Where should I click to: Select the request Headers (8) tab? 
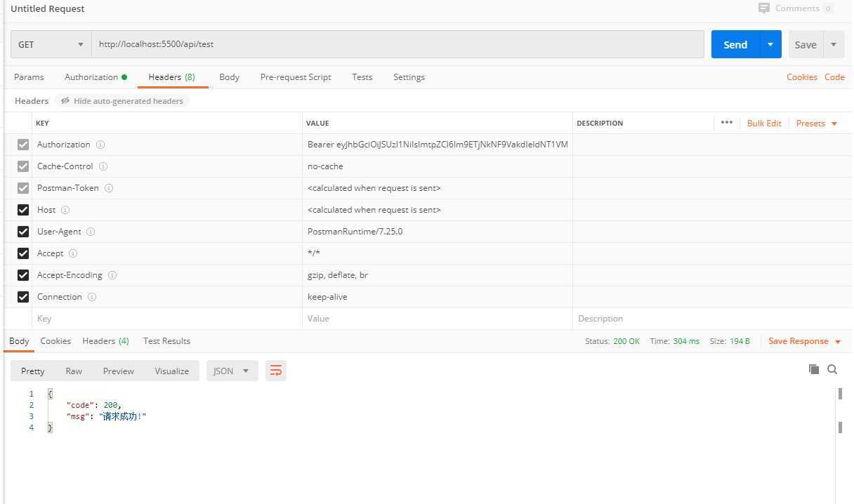click(172, 77)
